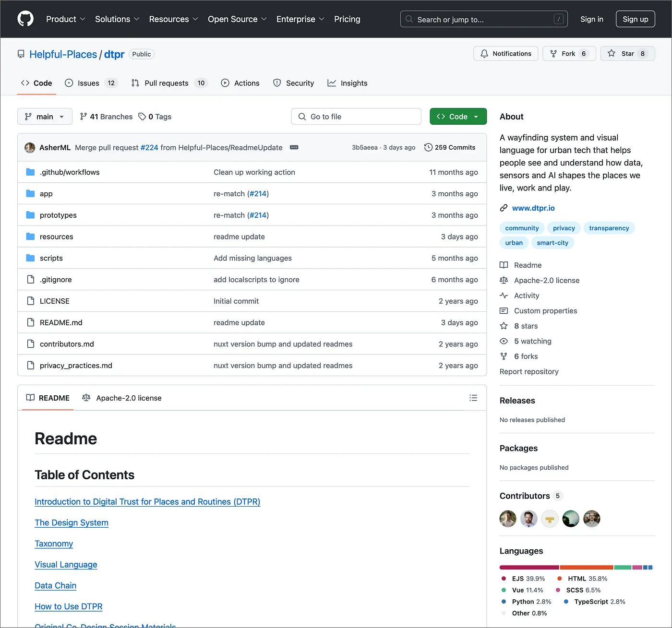
Task: Switch to the Issues tab
Action: [x=91, y=83]
